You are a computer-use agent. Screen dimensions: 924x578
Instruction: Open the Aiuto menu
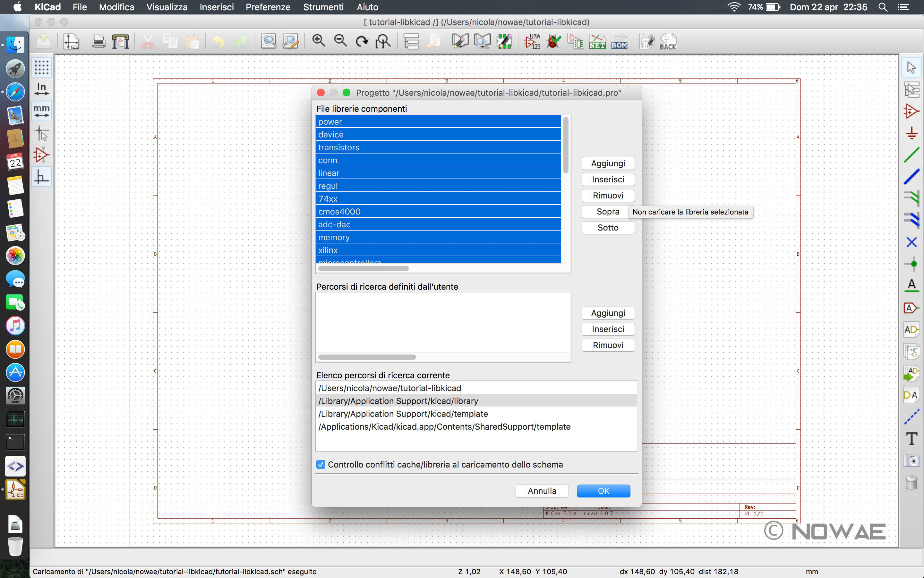[367, 7]
